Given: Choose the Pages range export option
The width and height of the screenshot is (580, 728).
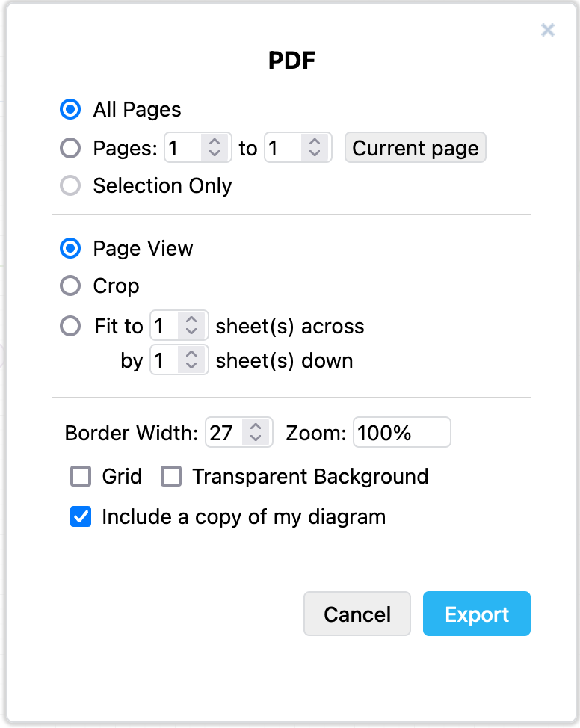Looking at the screenshot, I should 70,148.
